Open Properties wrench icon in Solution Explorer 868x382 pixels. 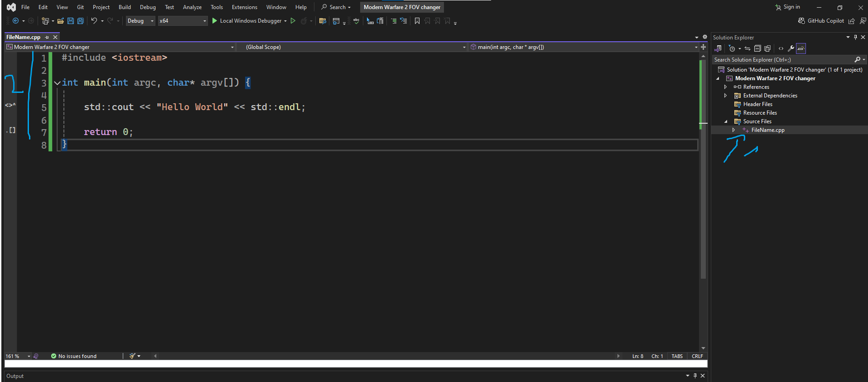tap(791, 48)
